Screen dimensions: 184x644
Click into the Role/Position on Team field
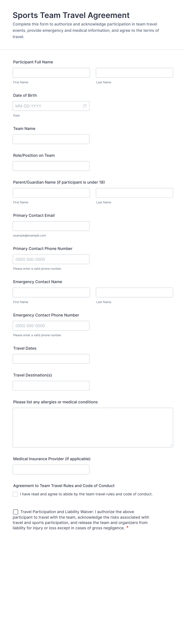tap(51, 166)
